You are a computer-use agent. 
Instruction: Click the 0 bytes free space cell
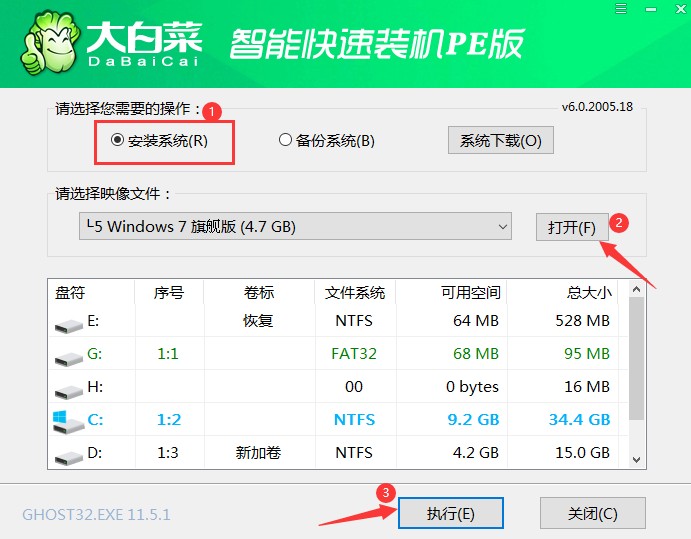point(472,387)
